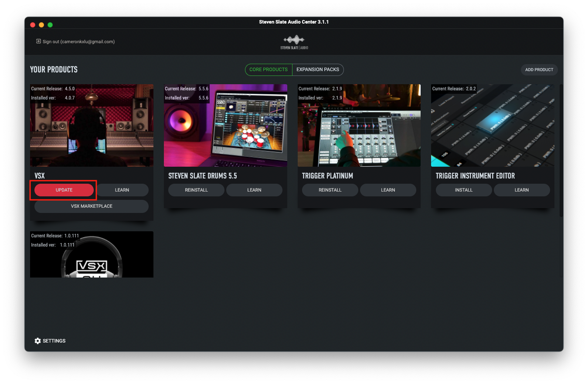Install the Trigger Instrument Editor
The image size is (588, 384).
click(464, 190)
